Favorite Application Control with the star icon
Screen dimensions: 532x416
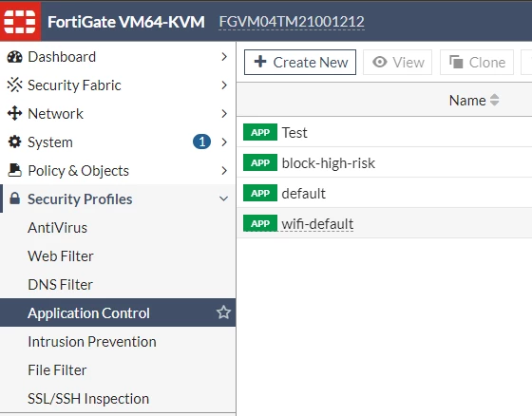223,312
